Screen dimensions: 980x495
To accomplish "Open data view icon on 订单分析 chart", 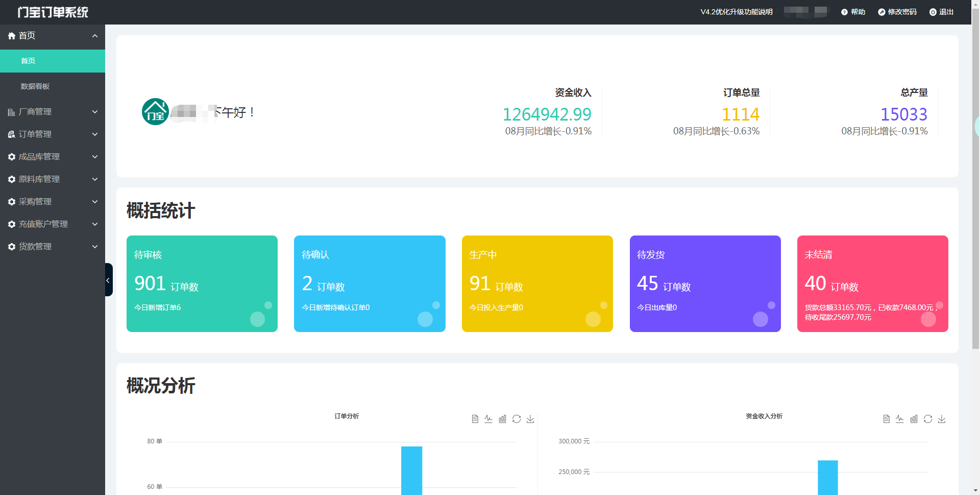I will (x=475, y=419).
